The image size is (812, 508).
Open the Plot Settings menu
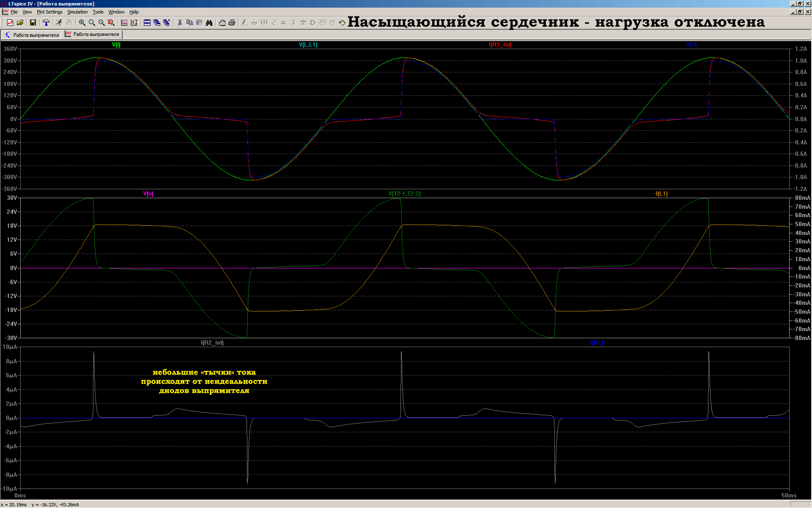click(49, 12)
